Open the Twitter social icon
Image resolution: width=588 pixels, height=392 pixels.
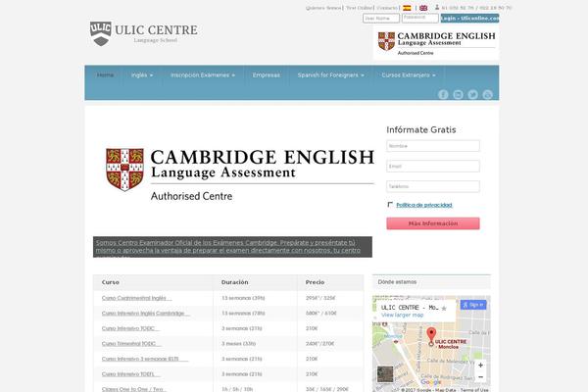pyautogui.click(x=472, y=94)
